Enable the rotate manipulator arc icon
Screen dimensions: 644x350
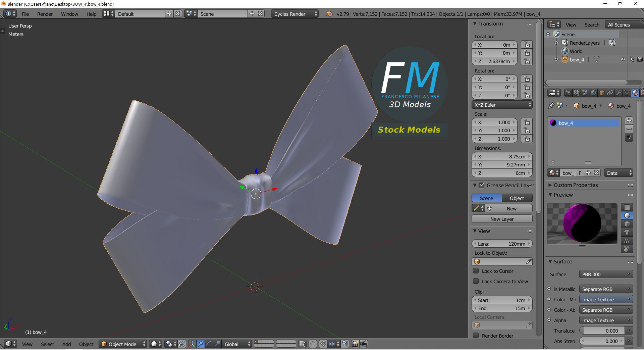[x=209, y=344]
